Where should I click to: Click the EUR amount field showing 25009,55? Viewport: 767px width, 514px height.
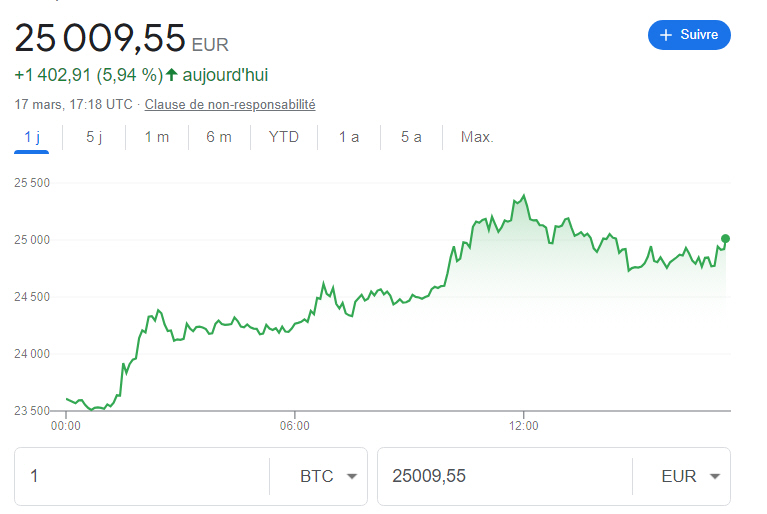point(500,476)
